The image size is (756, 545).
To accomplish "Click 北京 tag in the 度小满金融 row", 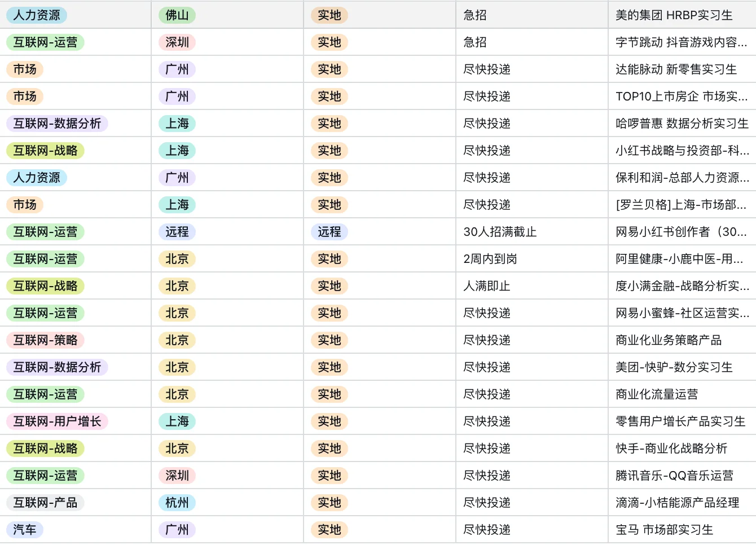I will tap(177, 286).
